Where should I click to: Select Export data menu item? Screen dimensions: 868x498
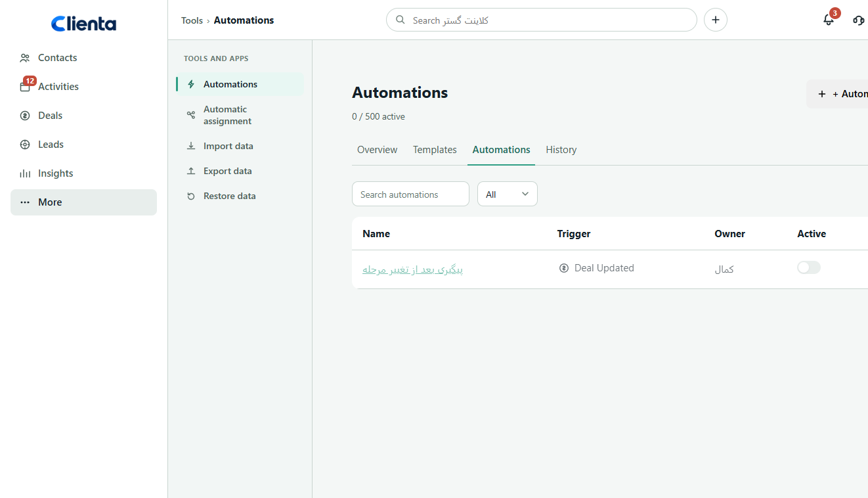pos(240,171)
